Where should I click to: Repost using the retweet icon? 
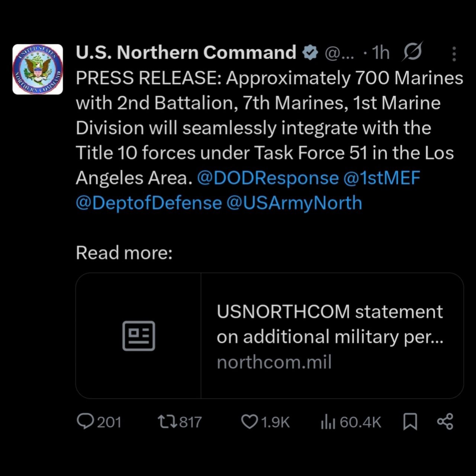[x=166, y=422]
